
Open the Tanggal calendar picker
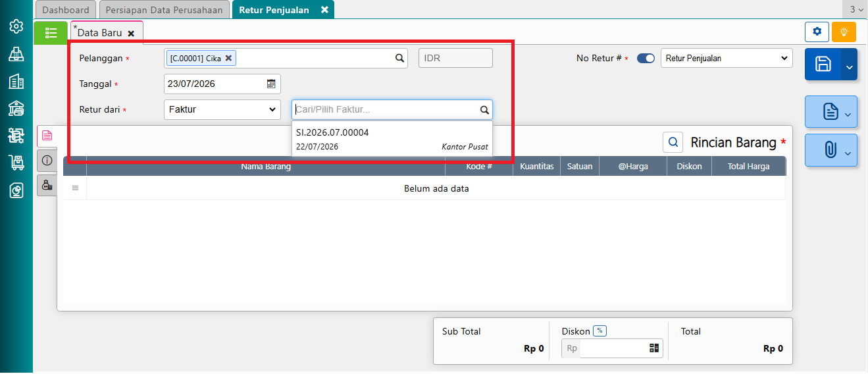(271, 84)
